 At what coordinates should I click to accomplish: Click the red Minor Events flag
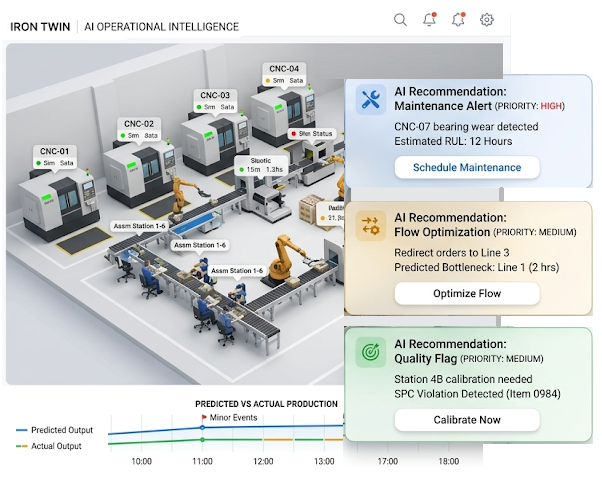coord(203,418)
